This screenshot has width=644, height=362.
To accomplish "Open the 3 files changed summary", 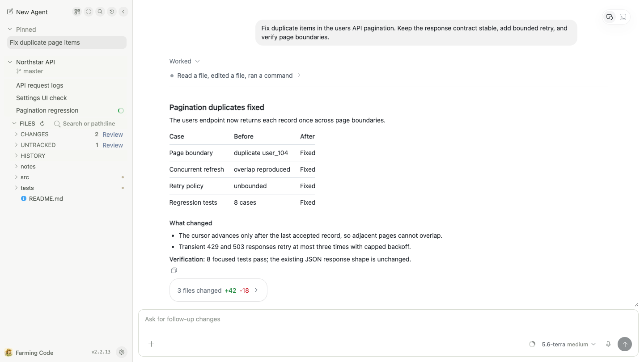I will (218, 290).
